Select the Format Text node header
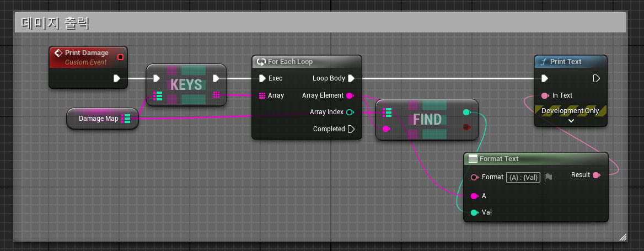This screenshot has width=644, height=251. (x=535, y=159)
